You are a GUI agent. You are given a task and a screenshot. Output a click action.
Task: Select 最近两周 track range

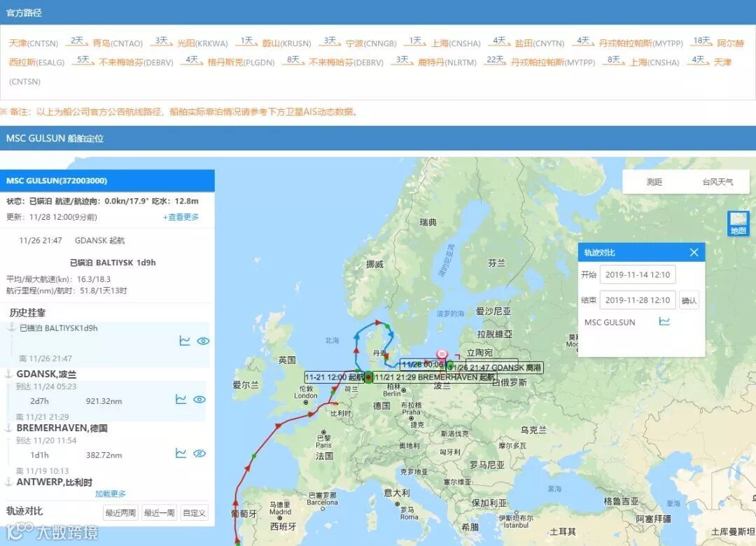click(x=120, y=512)
